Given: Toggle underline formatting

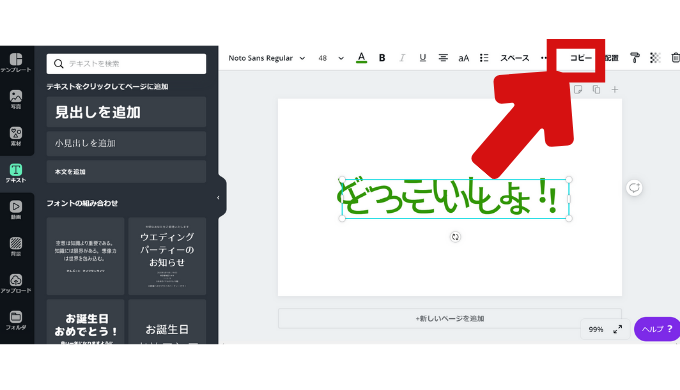Looking at the screenshot, I should (422, 58).
